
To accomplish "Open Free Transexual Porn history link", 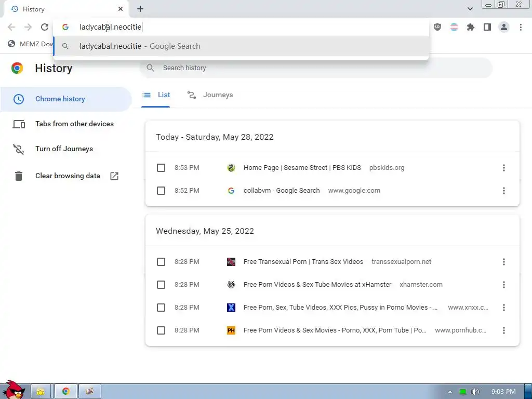I will [303, 262].
